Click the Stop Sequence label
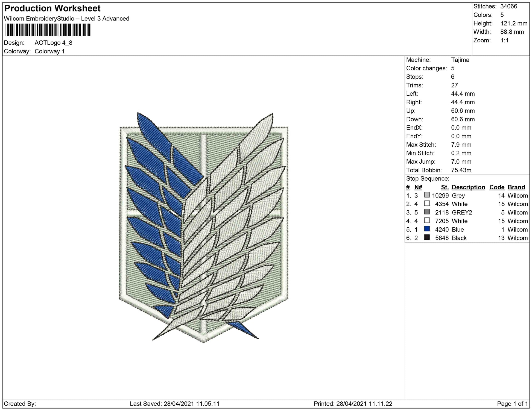 pyautogui.click(x=428, y=179)
